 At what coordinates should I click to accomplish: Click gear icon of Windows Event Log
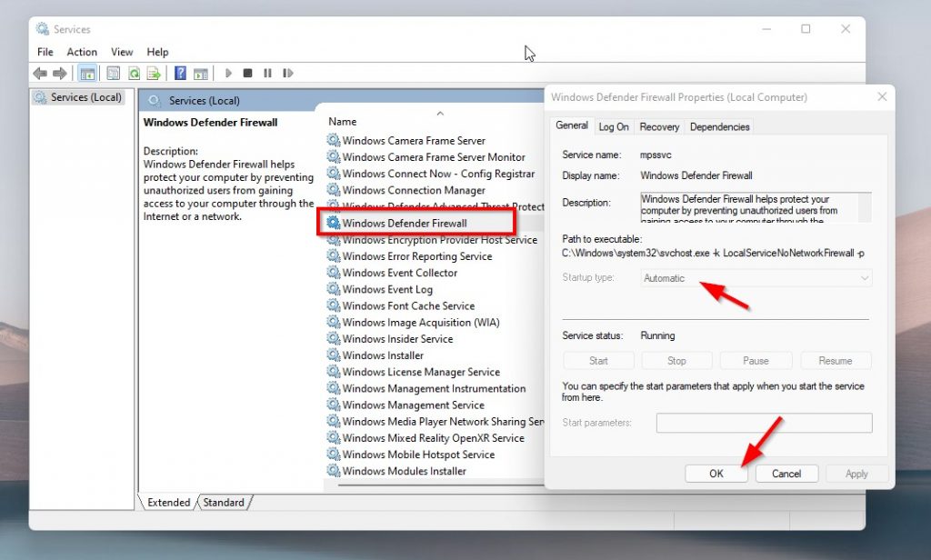click(x=334, y=289)
